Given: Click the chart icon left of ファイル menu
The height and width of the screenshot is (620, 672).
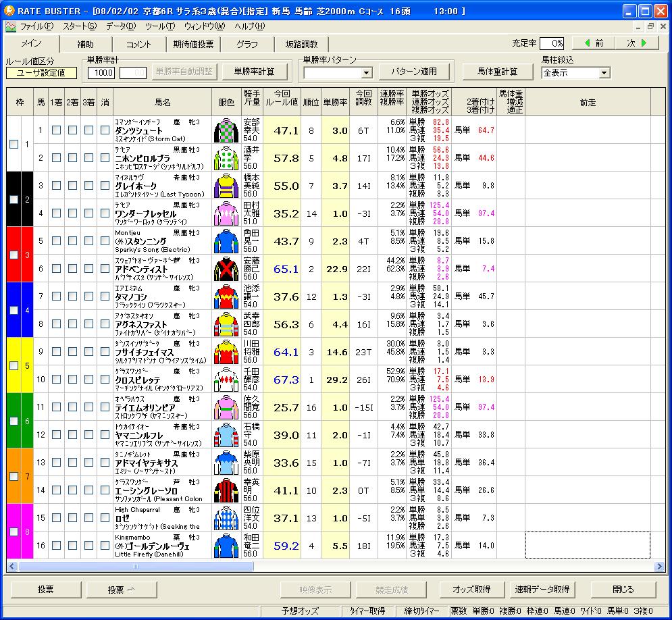Looking at the screenshot, I should click(x=10, y=26).
